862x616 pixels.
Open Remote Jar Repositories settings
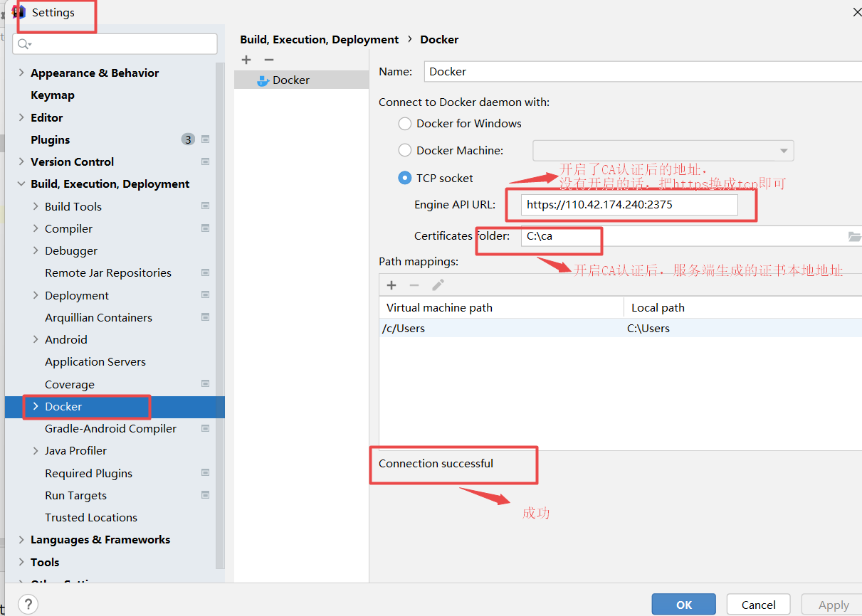coord(108,272)
